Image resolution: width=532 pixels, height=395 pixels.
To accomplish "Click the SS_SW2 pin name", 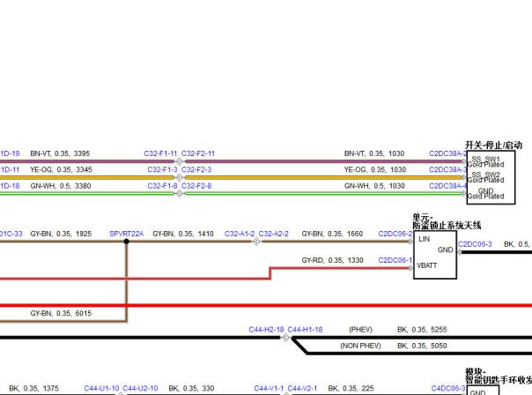I will [486, 175].
